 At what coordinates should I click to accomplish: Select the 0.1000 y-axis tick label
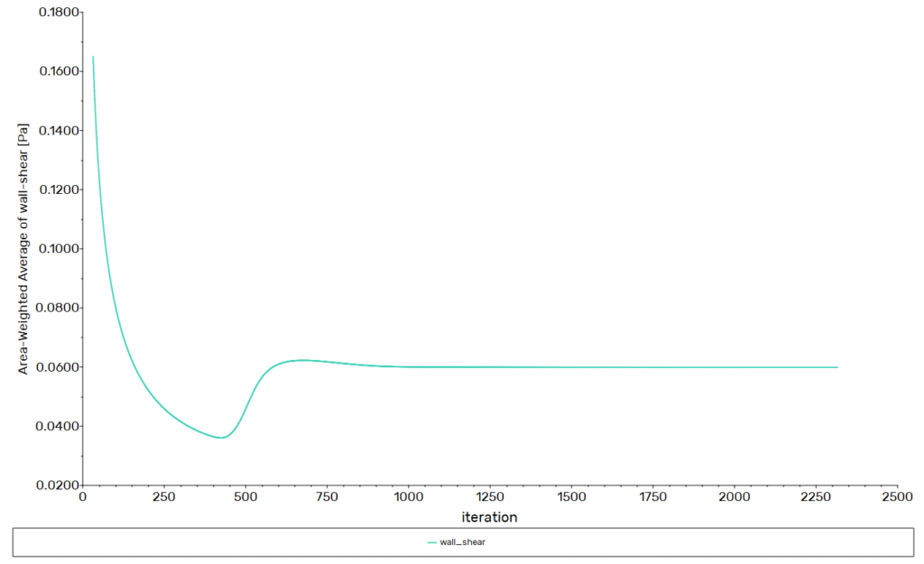coord(58,249)
